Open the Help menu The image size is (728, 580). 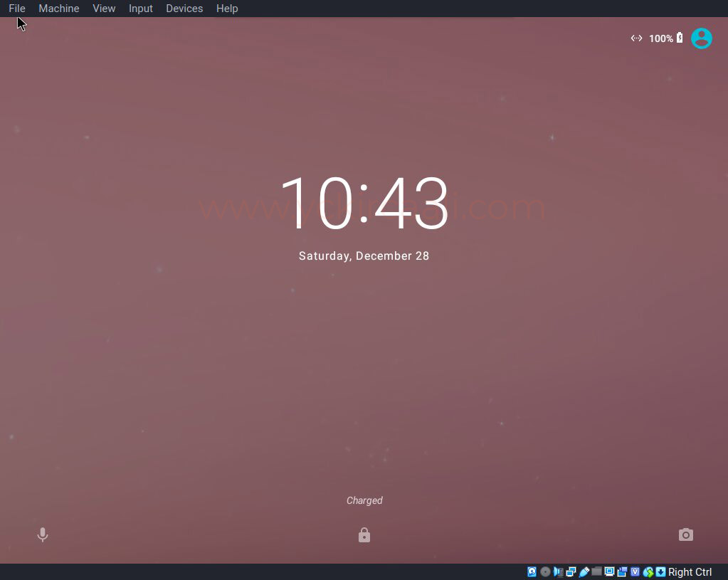coord(227,9)
